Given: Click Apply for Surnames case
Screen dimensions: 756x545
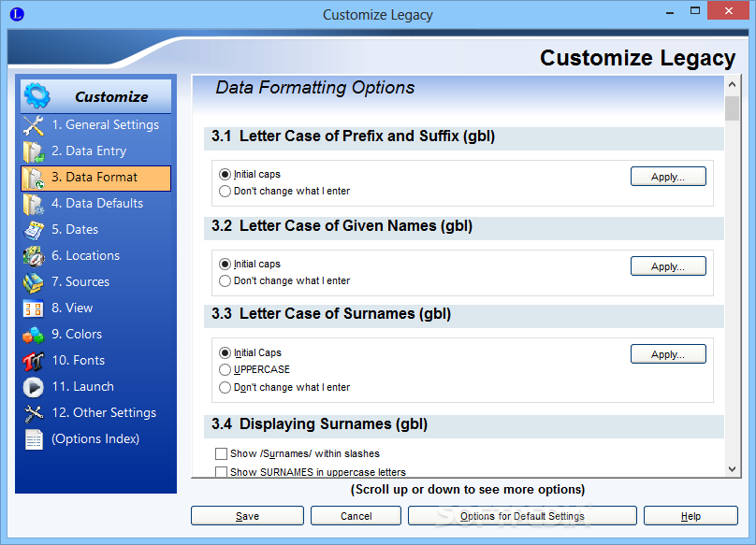Looking at the screenshot, I should point(668,354).
